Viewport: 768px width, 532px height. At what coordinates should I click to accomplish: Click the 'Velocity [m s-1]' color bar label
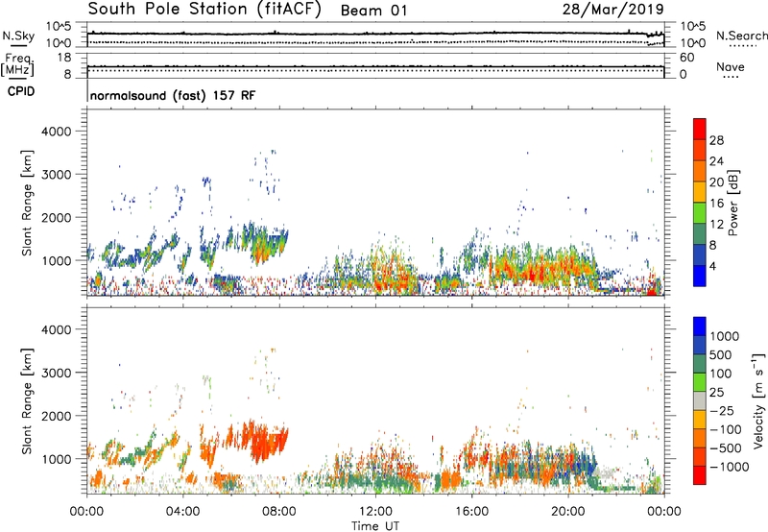(758, 400)
